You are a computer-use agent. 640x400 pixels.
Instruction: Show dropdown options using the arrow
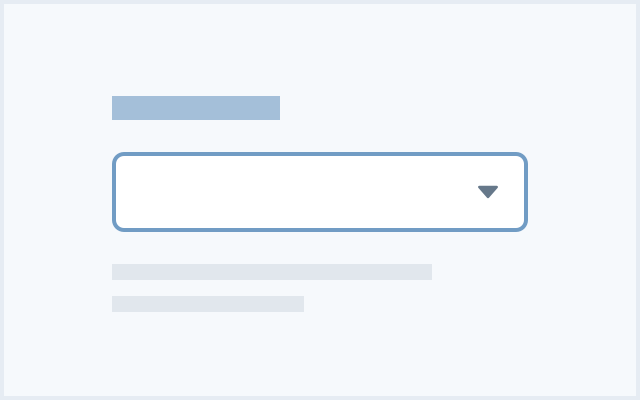click(488, 192)
